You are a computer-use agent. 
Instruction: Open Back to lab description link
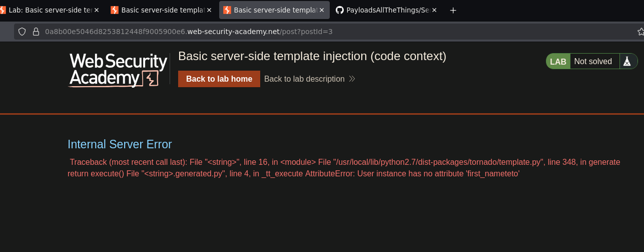304,79
